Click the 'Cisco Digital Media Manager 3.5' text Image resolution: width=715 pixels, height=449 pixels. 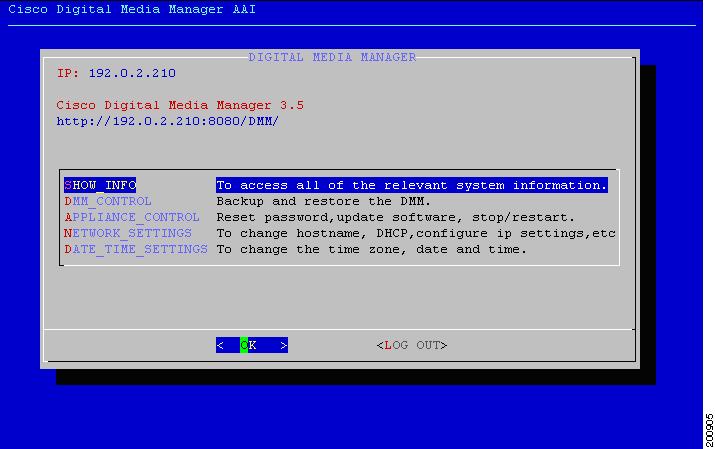180,105
